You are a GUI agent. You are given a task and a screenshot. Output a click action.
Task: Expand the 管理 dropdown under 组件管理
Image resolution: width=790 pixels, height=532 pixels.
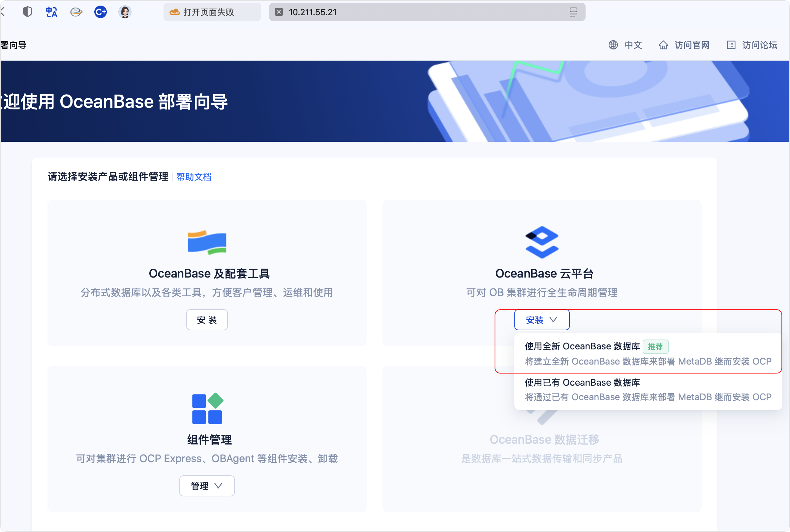click(x=207, y=486)
